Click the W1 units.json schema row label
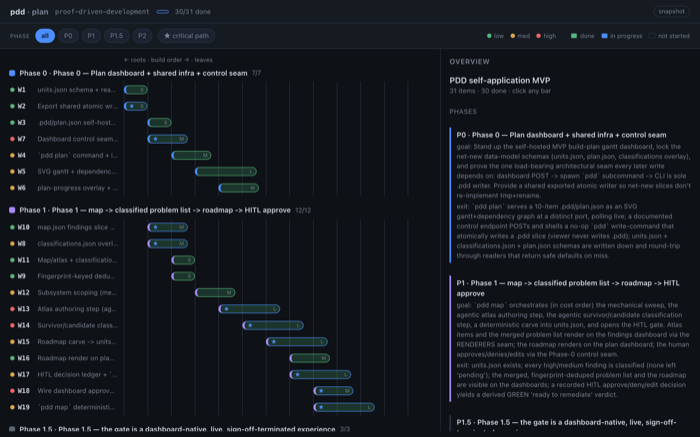The width and height of the screenshot is (700, 437). coord(77,90)
